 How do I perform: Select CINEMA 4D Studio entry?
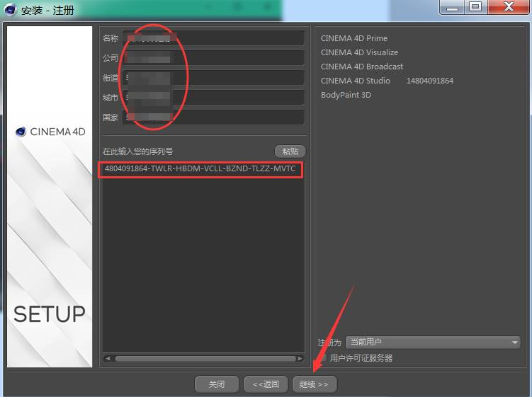(355, 81)
